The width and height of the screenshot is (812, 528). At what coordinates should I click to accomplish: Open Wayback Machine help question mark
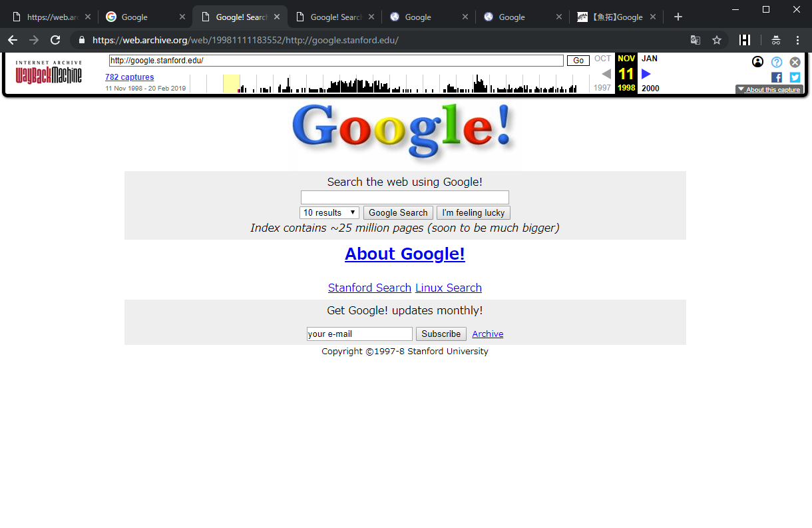(x=776, y=62)
